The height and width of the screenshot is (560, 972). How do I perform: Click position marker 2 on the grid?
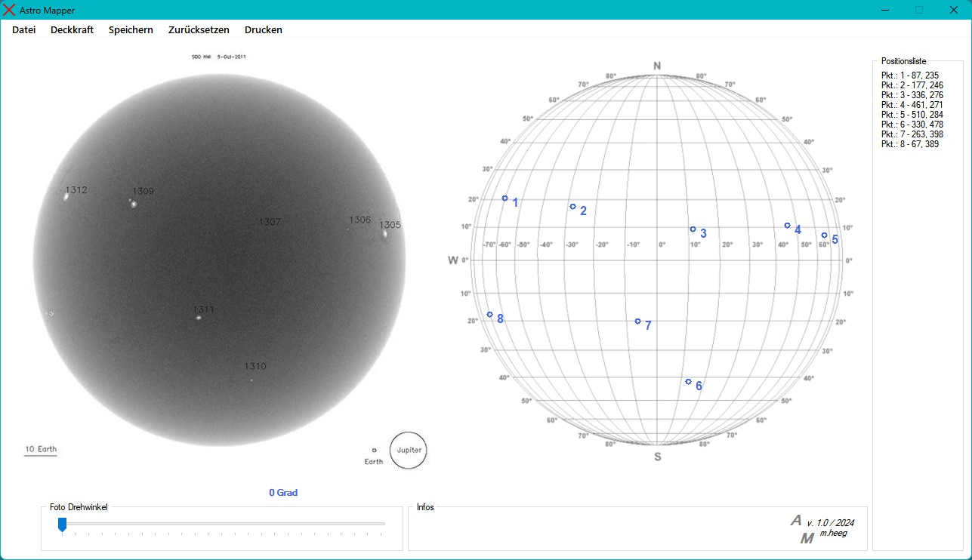[572, 207]
